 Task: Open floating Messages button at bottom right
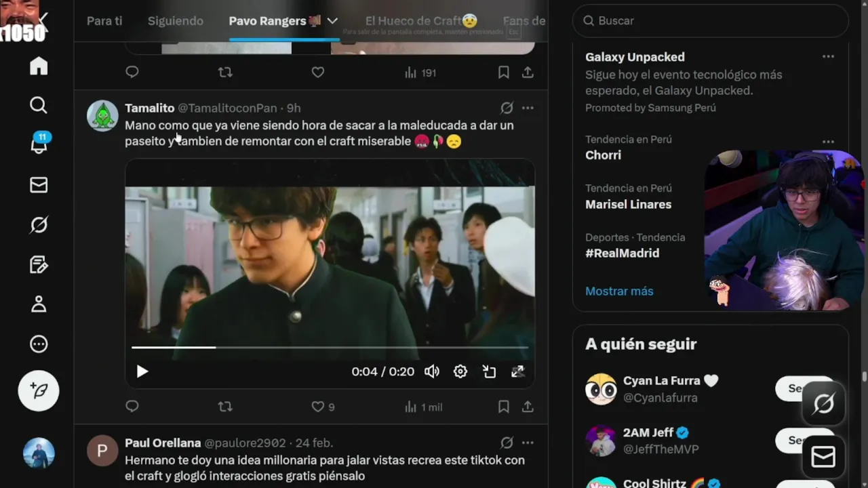[823, 457]
